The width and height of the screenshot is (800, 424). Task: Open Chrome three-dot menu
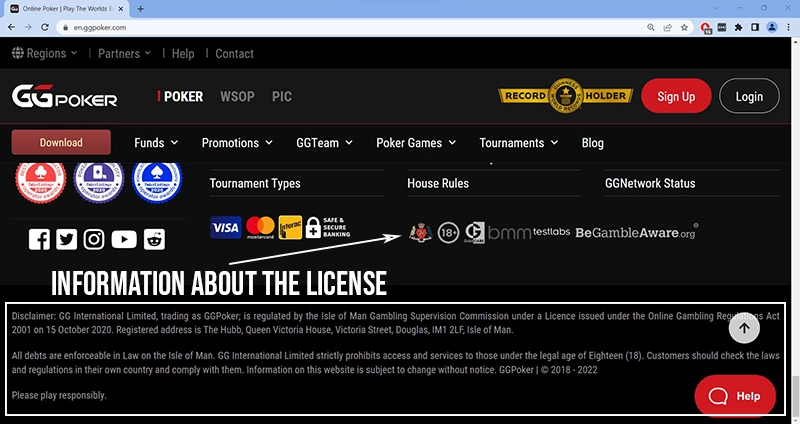click(x=788, y=28)
